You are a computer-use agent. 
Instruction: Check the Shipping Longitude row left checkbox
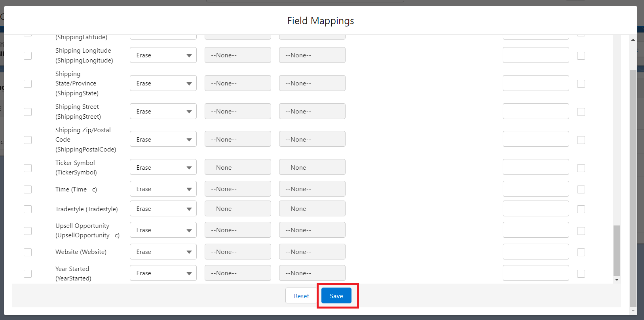coord(28,56)
